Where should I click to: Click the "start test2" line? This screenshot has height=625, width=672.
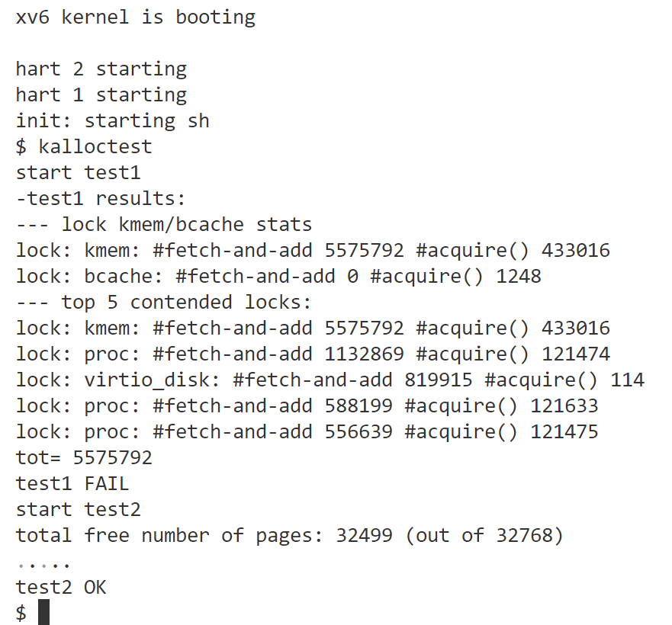pos(78,509)
